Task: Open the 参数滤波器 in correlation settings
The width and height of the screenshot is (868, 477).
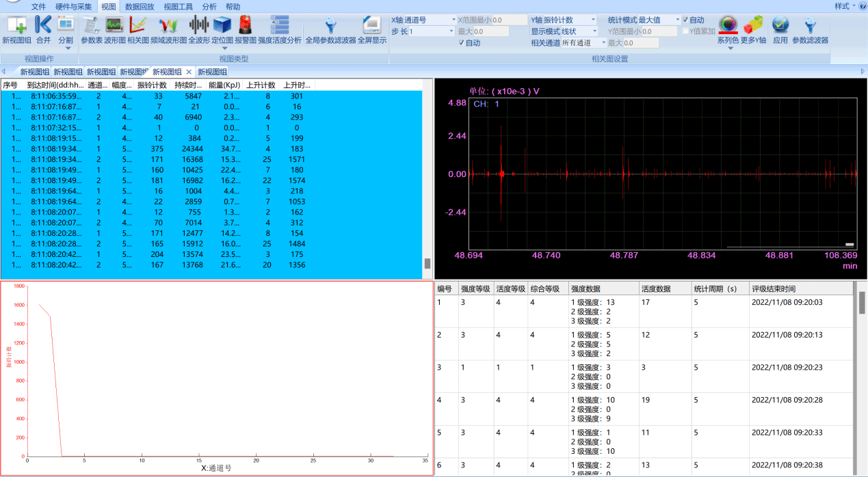Action: click(810, 31)
